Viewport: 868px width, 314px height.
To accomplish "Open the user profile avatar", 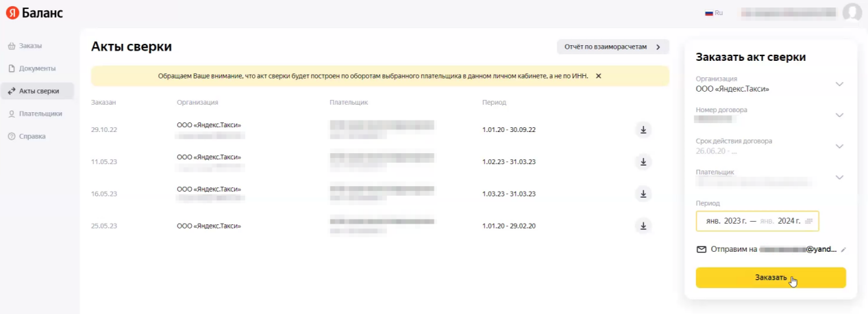I will click(x=852, y=12).
